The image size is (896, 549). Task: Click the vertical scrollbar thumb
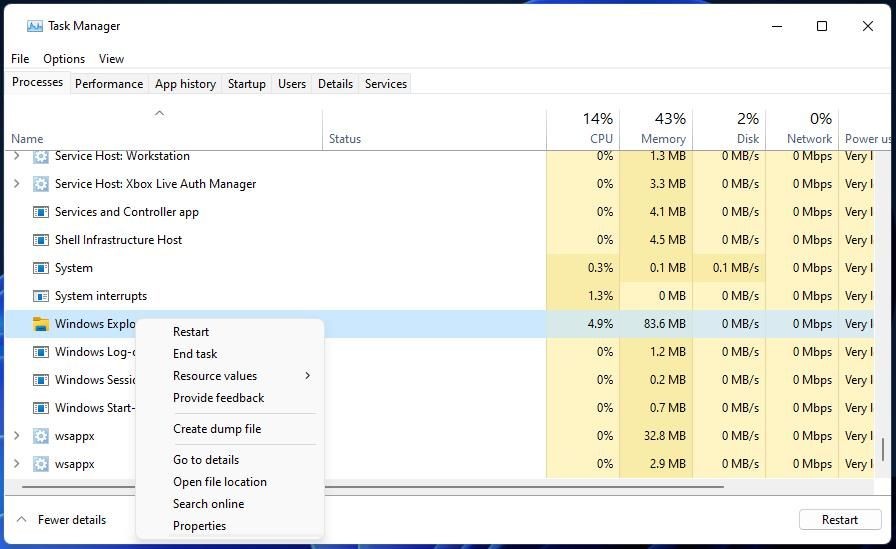click(883, 449)
